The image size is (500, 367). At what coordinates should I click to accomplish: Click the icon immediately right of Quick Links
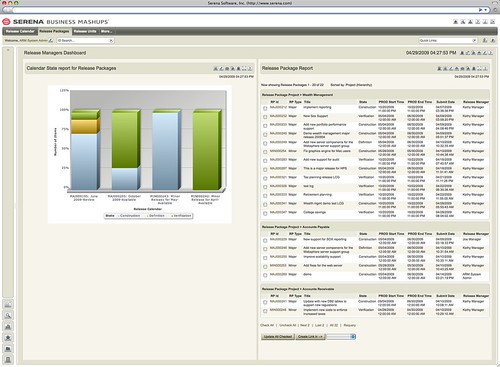(485, 40)
